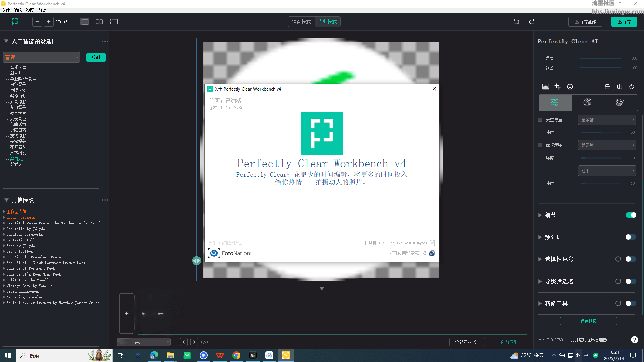Toggle on the 精修工具 switch
The height and width of the screenshot is (362, 644).
(631, 303)
